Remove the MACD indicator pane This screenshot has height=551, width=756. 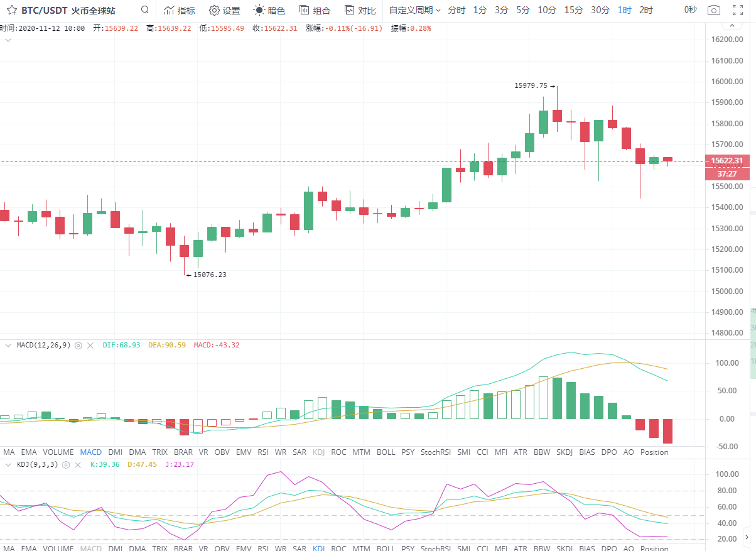(x=90, y=345)
